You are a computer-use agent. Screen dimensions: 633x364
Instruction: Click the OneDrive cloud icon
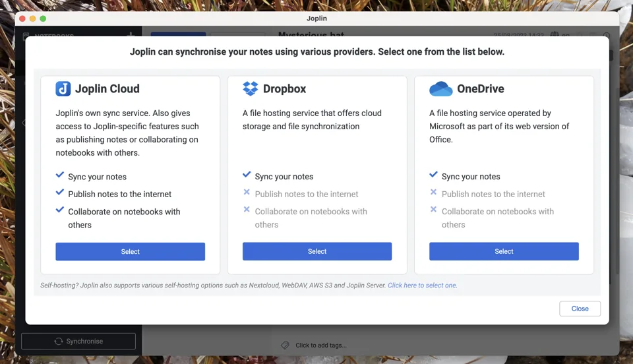(x=441, y=89)
